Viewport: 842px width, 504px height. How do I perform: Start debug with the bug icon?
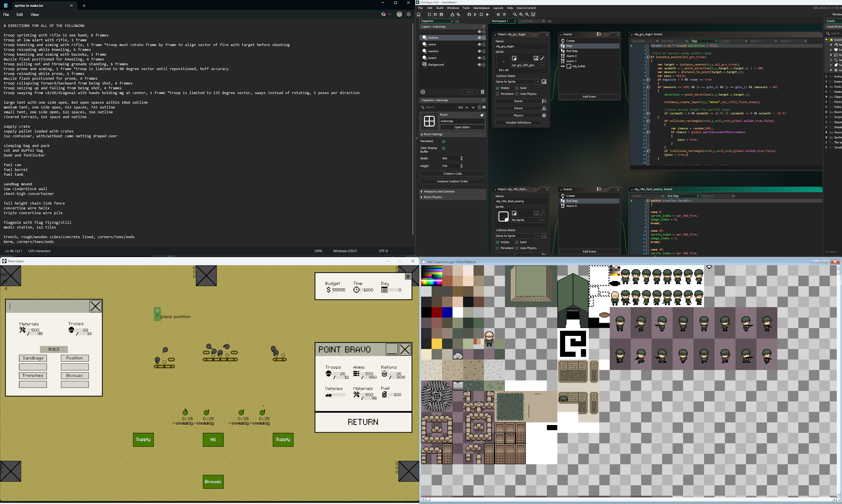(469, 15)
